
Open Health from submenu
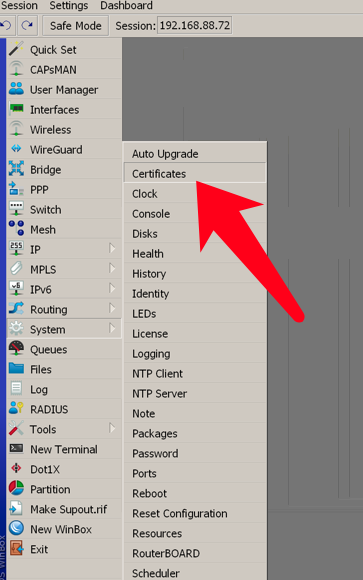pyautogui.click(x=195, y=253)
